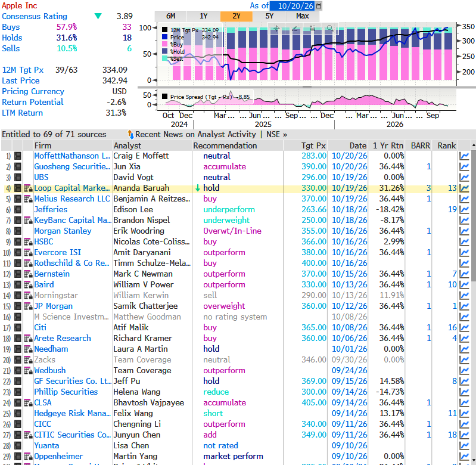Open the chart icon for the MoffettNathanson row
476x465 pixels.
(464, 156)
